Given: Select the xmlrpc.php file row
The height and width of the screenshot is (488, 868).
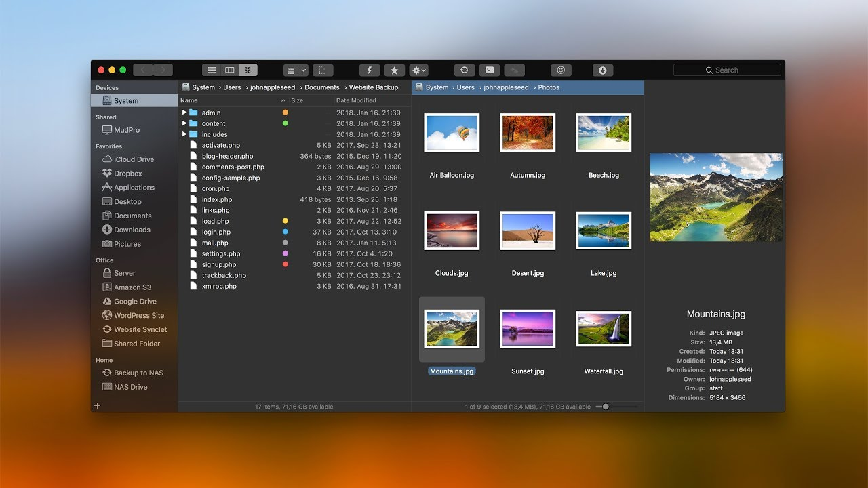Looking at the screenshot, I should tap(294, 286).
